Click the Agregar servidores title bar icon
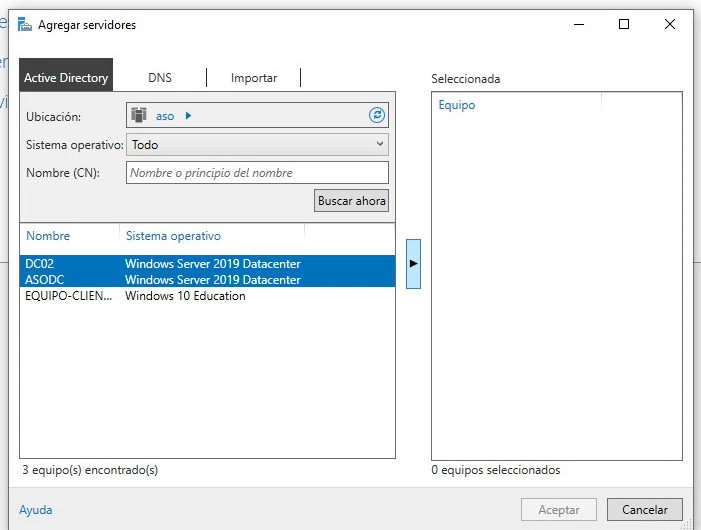 [23, 24]
